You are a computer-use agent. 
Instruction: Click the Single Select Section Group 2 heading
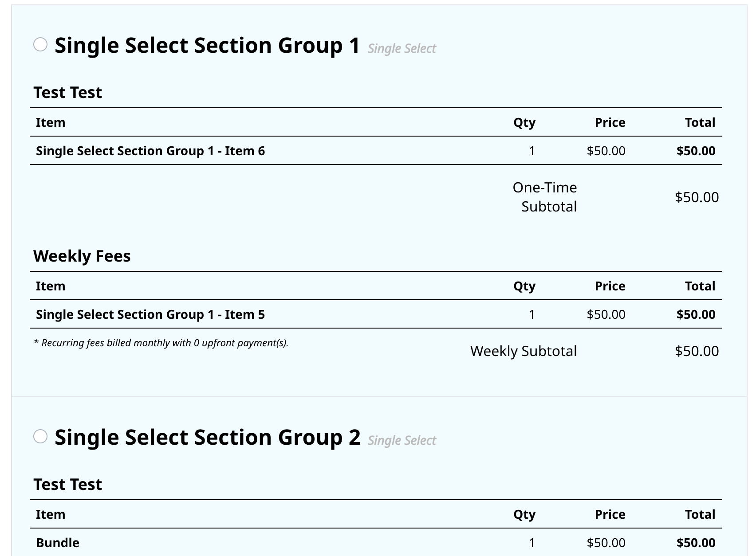pyautogui.click(x=207, y=437)
